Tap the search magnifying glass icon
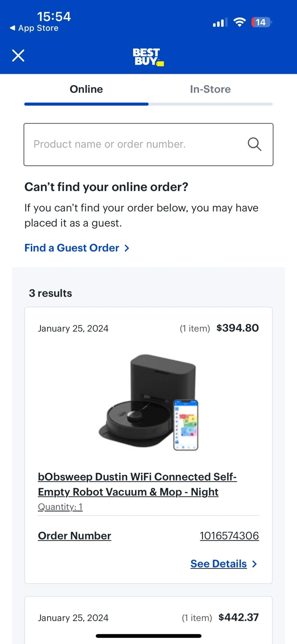This screenshot has width=297, height=644. (254, 144)
